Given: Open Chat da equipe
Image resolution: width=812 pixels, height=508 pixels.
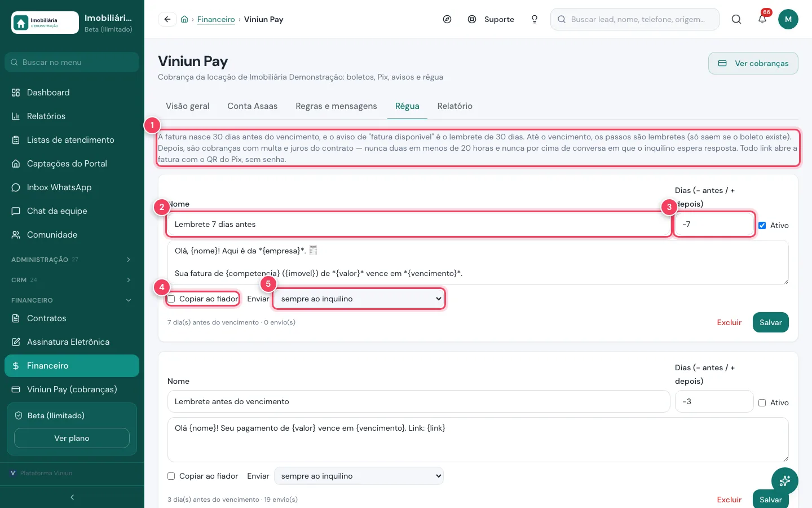Looking at the screenshot, I should coord(72,211).
